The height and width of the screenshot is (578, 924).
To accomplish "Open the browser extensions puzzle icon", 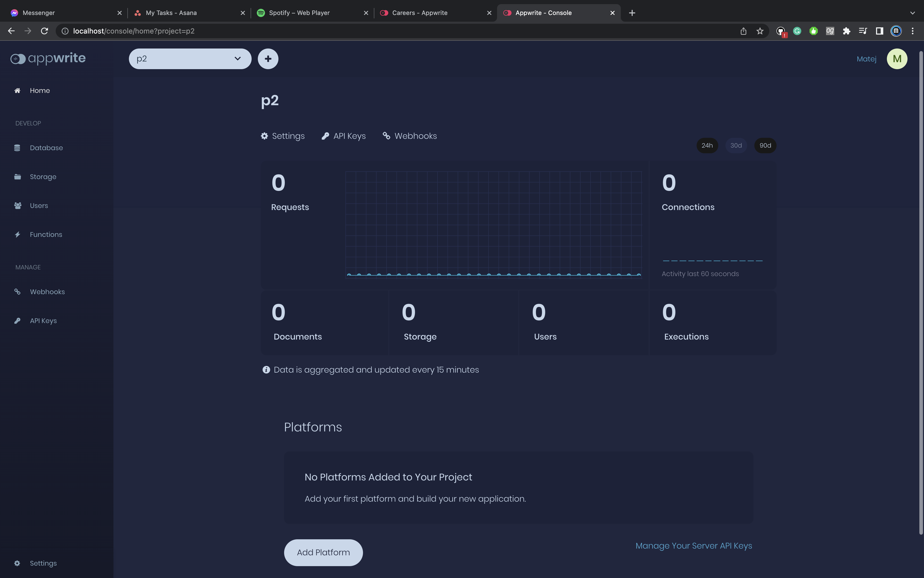I will (x=846, y=31).
